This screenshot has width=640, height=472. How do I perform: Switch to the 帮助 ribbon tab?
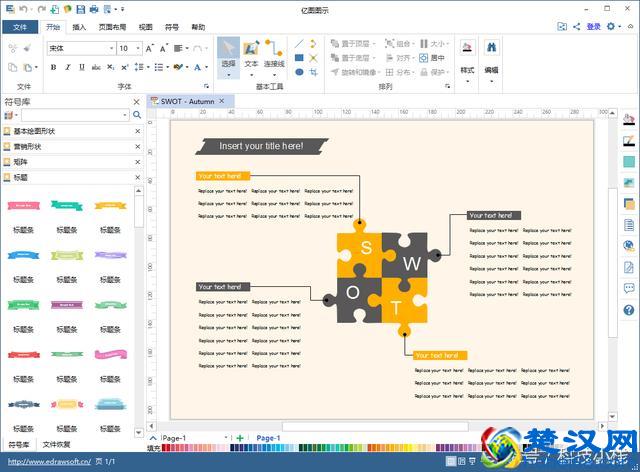point(198,27)
